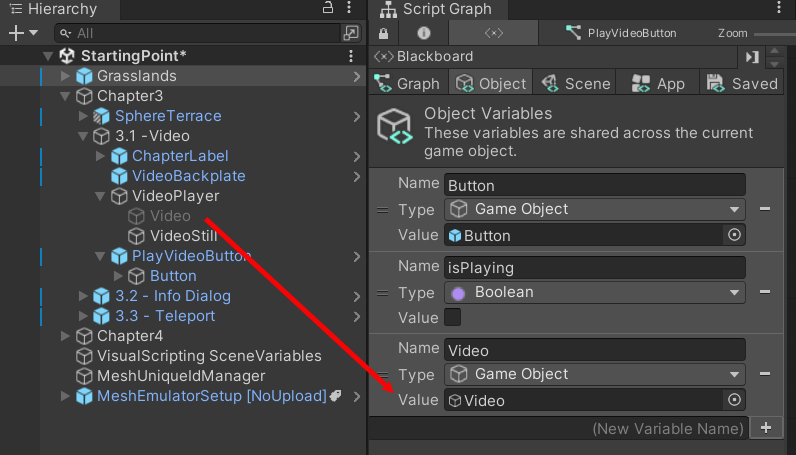This screenshot has width=796, height=455.
Task: Open the Scene variables tab
Action: click(576, 83)
